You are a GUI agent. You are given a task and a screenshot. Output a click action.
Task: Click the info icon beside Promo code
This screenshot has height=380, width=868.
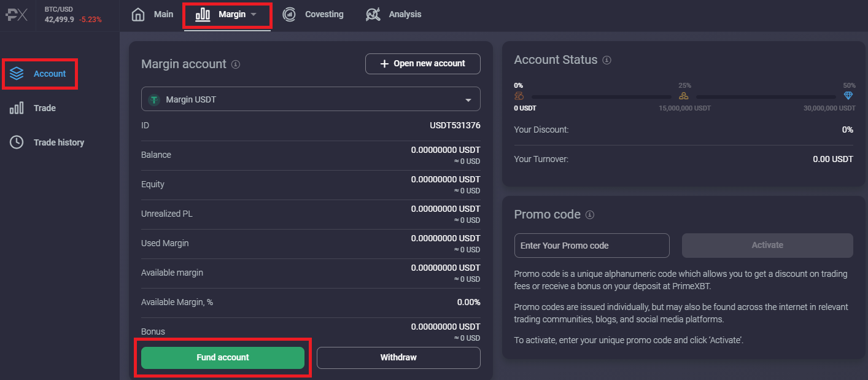[x=590, y=215]
